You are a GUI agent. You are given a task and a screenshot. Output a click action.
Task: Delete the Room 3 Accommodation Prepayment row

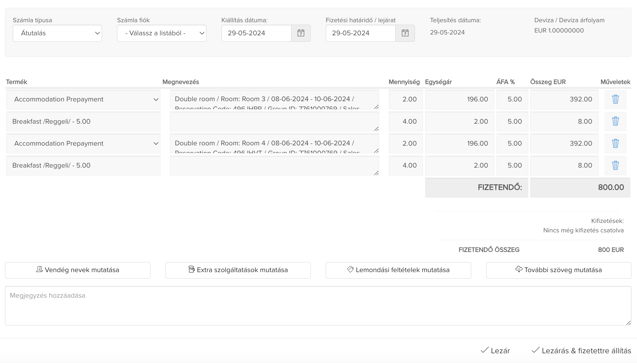click(x=615, y=99)
